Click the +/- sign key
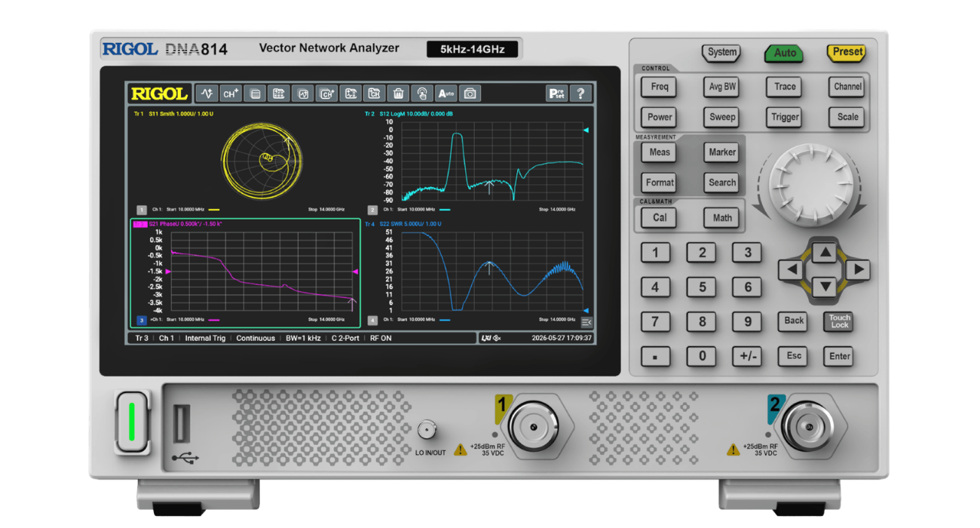 click(x=748, y=357)
